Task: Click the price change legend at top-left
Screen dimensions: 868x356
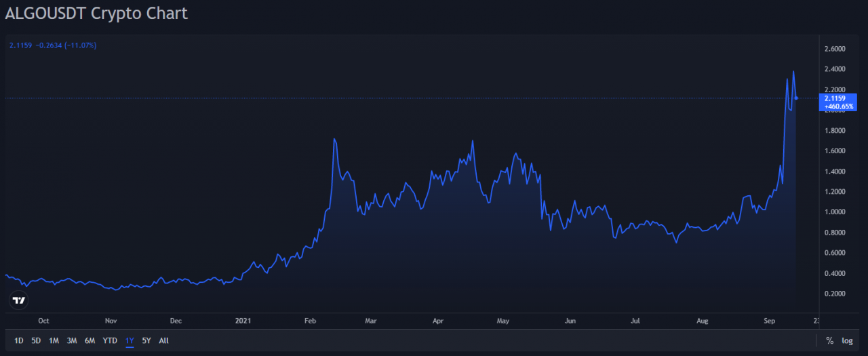Action: point(53,45)
